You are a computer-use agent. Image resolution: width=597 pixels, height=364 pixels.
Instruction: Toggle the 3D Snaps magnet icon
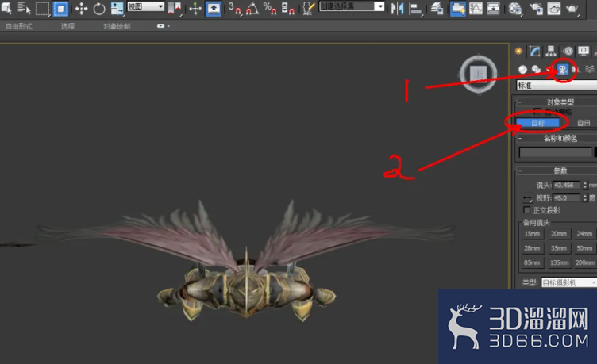point(235,9)
